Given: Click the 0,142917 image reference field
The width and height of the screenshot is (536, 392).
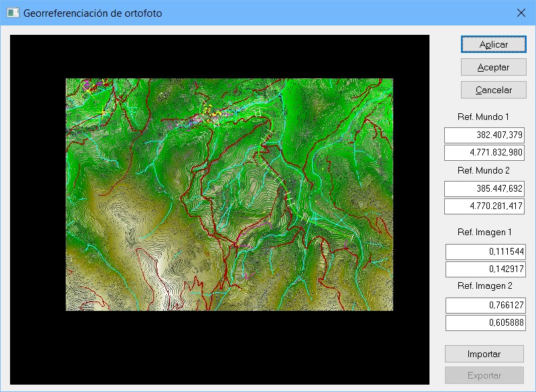Looking at the screenshot, I should coord(486,269).
